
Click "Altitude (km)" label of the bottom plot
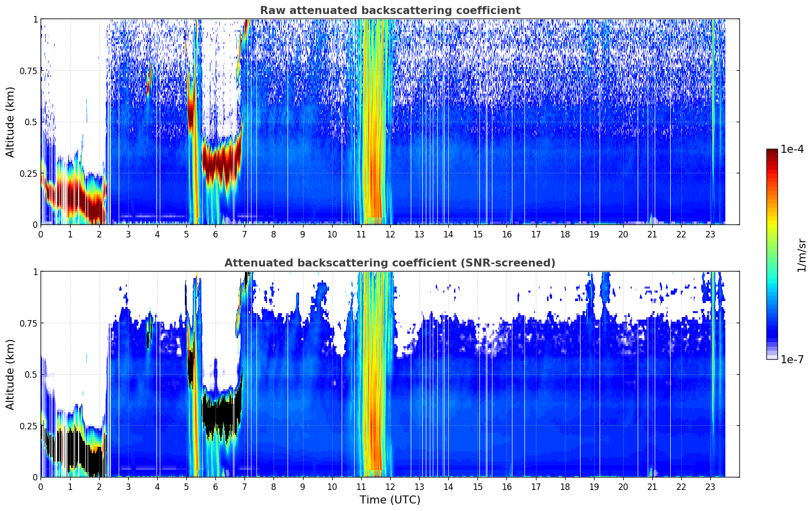click(11, 374)
